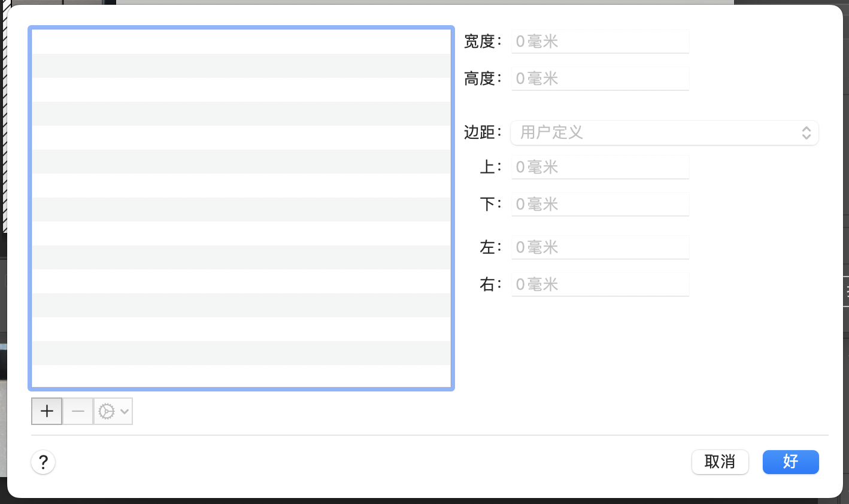Focus the 高度 input field
The width and height of the screenshot is (849, 504).
(x=600, y=79)
